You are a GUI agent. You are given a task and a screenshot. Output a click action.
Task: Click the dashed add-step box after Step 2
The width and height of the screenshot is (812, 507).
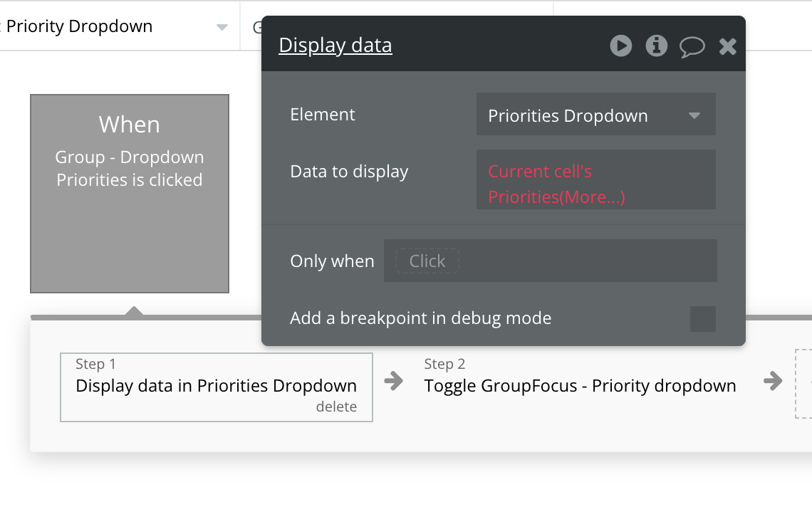click(x=803, y=383)
